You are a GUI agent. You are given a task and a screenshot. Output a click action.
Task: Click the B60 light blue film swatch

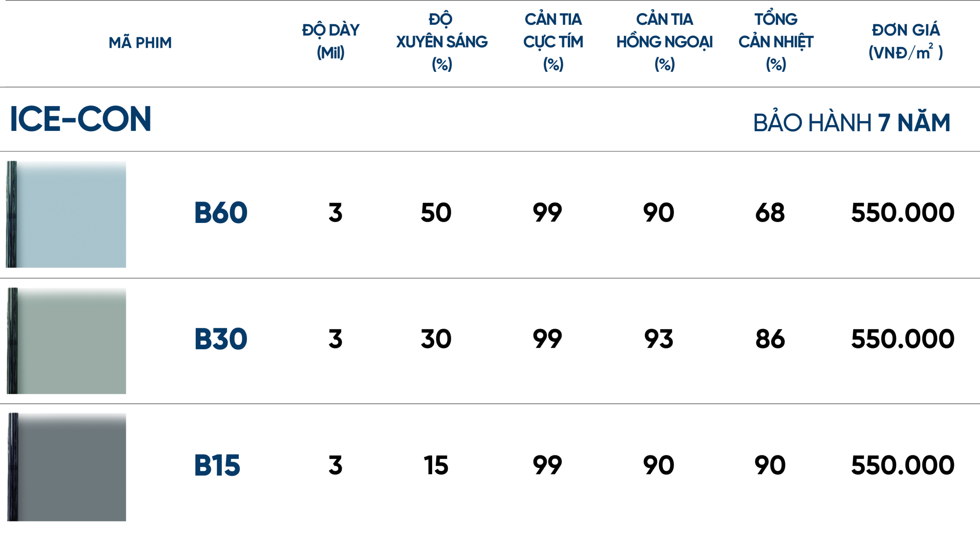pos(71,214)
